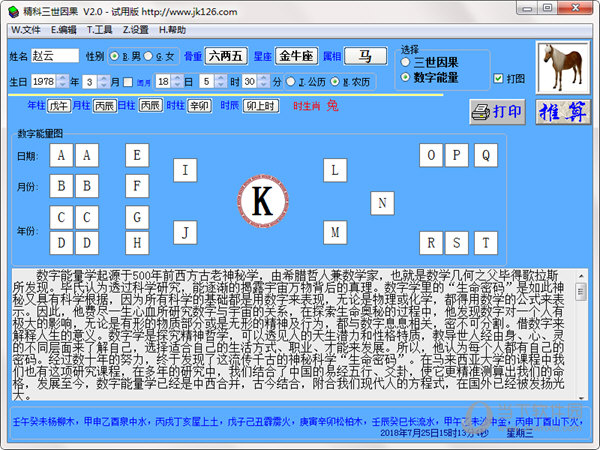Screen dimensions: 600x450
Task: Click the horse zodiac picture
Action: point(562,68)
